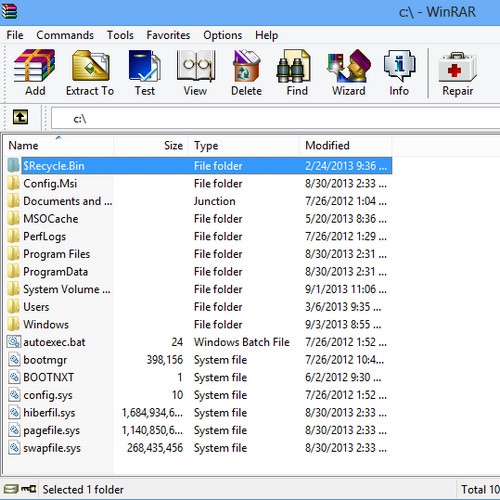Click the 3/6/2013 9:35 modified date

[x=343, y=307]
